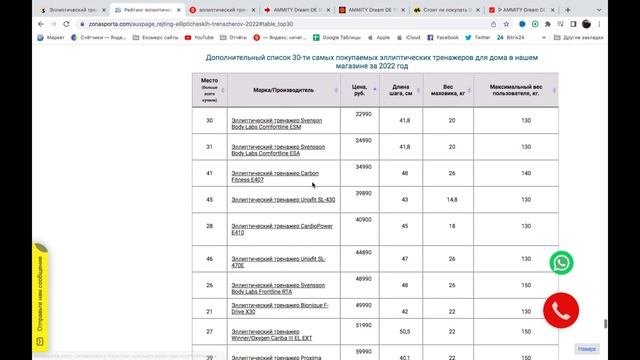Image resolution: width=640 pixels, height=360 pixels.
Task: Open Winner/Oxygen Cariba III EL EXT link
Action: (272, 335)
